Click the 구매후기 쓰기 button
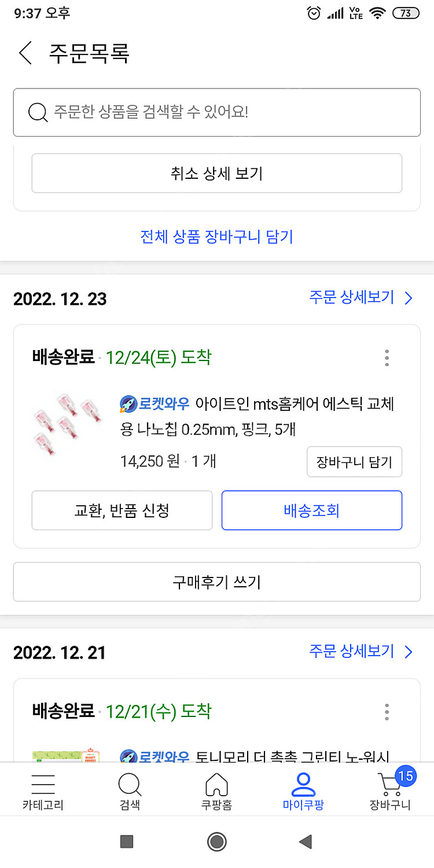 (x=217, y=582)
